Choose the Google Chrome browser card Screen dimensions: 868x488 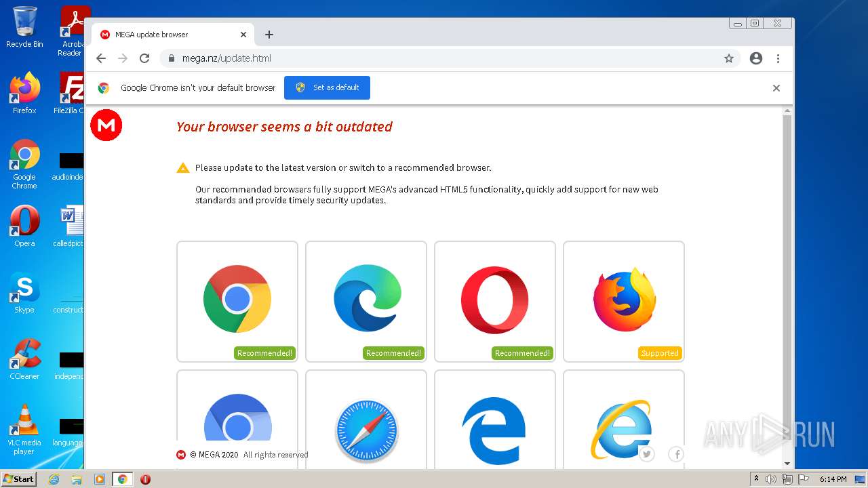(x=237, y=302)
